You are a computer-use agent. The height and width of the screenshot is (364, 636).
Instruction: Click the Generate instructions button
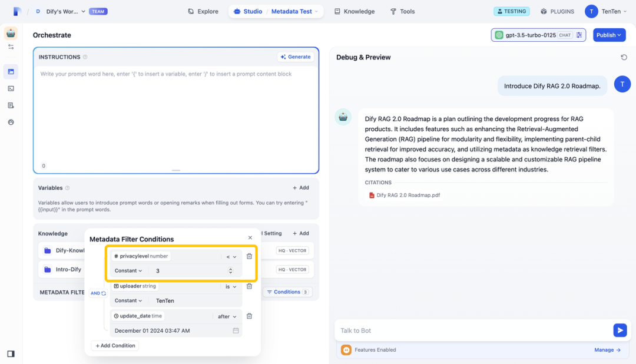296,57
